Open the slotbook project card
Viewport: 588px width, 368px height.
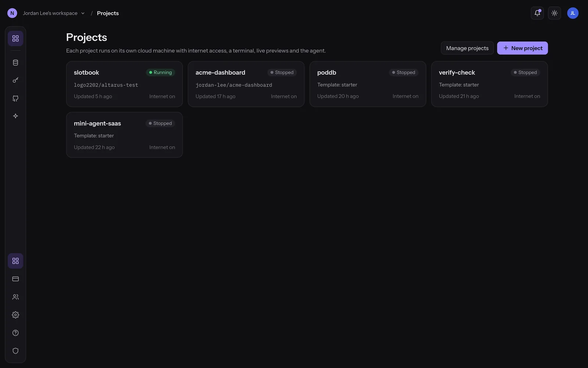tap(125, 84)
